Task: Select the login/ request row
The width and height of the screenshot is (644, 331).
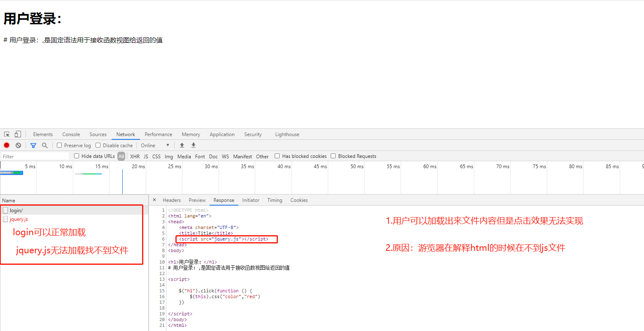Action: tap(74, 210)
